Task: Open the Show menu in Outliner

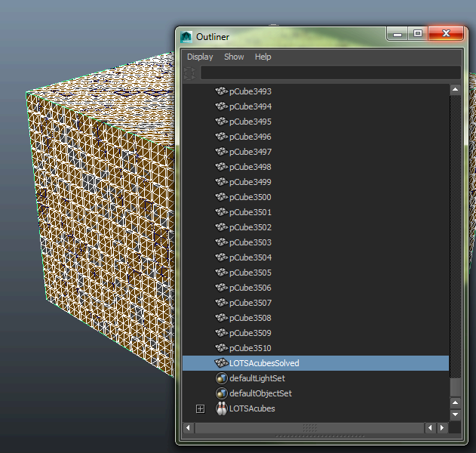Action: 234,57
